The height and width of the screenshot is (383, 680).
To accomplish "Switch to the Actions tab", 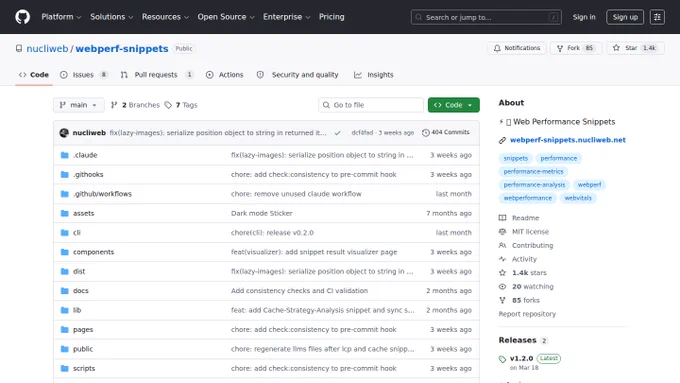I will [225, 75].
